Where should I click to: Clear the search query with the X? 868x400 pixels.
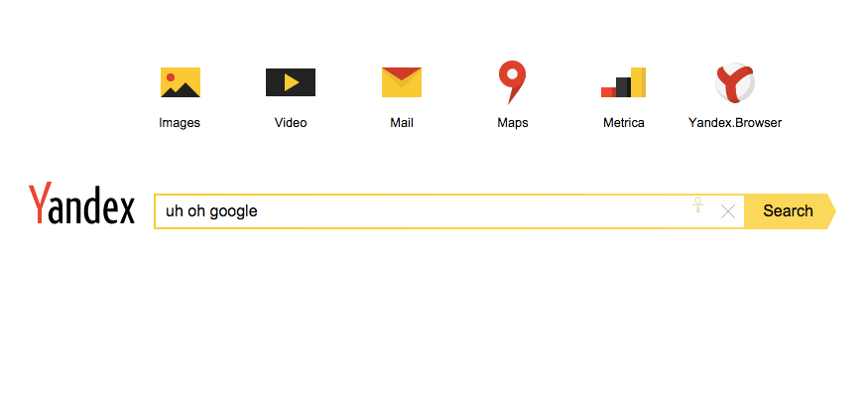coord(727,211)
